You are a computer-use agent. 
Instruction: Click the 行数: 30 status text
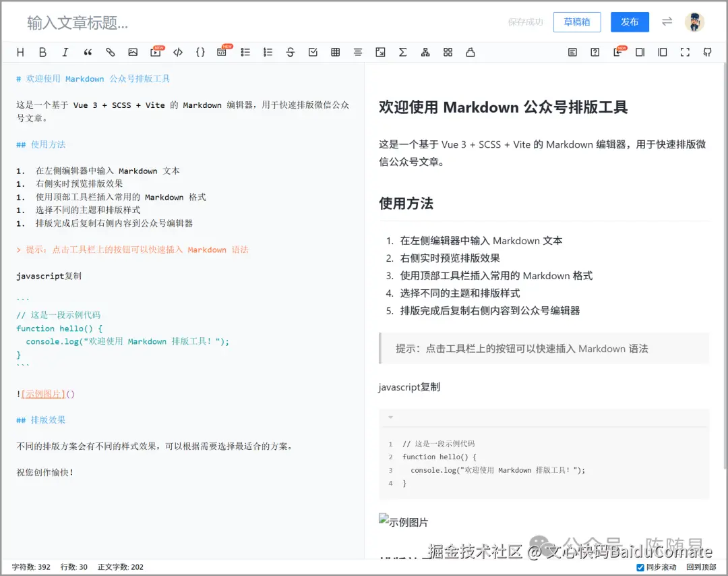74,567
